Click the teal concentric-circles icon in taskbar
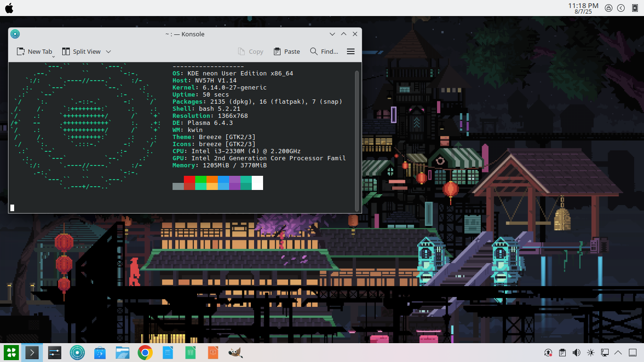The image size is (644, 362). coord(77,353)
